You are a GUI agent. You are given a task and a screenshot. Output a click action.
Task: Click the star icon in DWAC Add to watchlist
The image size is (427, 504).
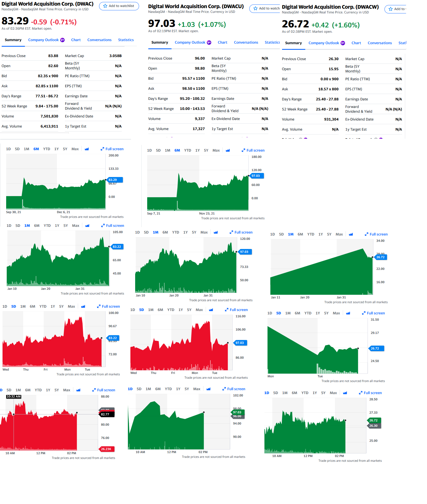click(x=105, y=6)
